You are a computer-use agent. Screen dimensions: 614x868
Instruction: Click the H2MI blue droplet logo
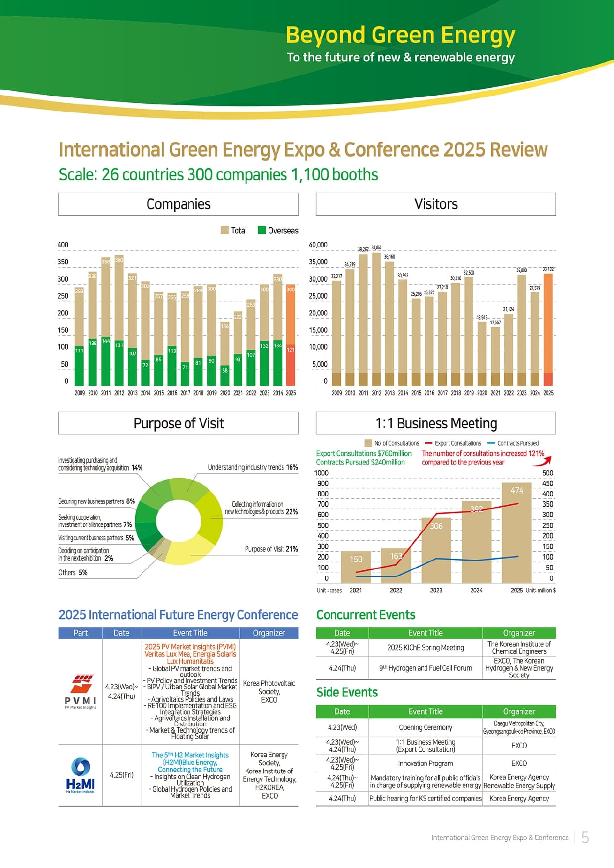click(x=80, y=767)
